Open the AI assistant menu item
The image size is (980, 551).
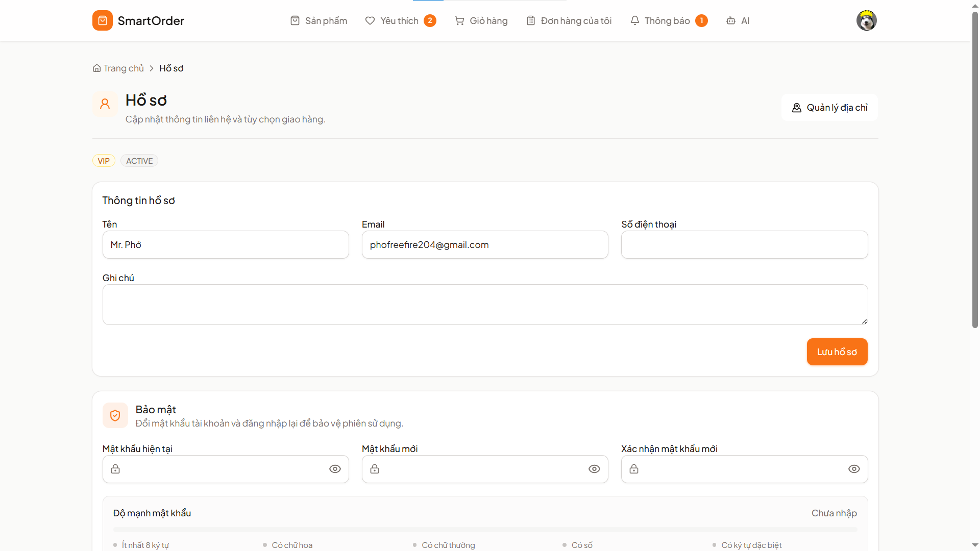coord(738,20)
